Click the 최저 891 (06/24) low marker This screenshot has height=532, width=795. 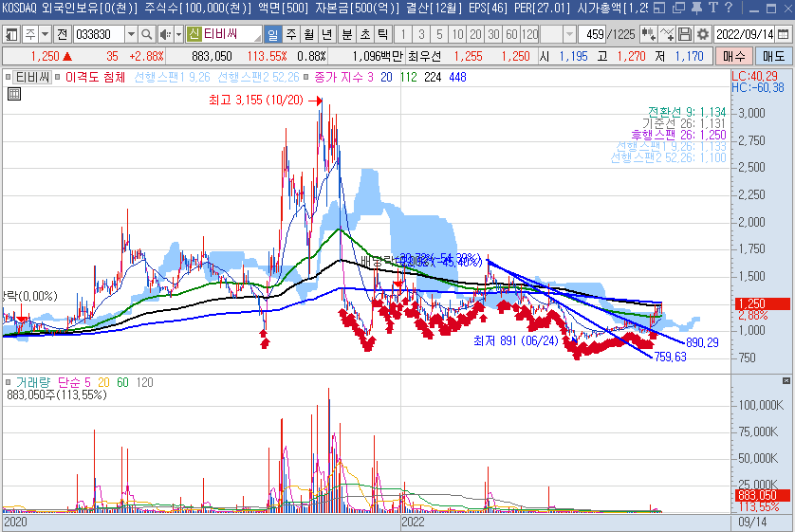pyautogui.click(x=516, y=340)
